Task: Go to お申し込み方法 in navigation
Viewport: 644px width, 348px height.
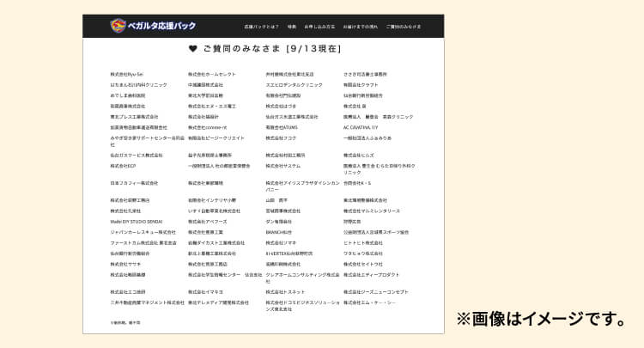Action: tap(319, 27)
